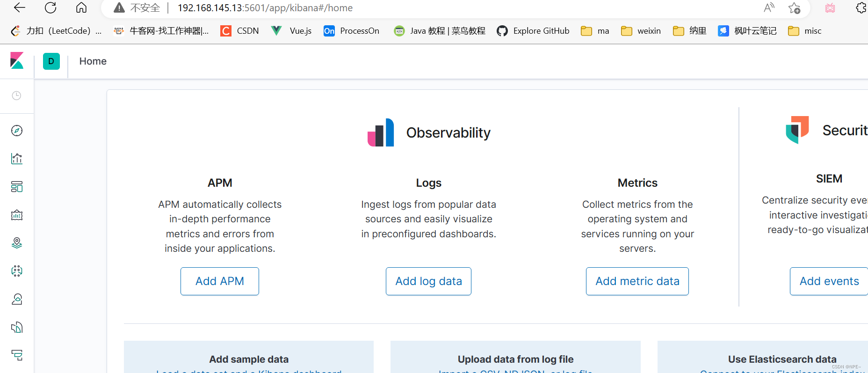Open Visualize chart icon in sidebar
The width and height of the screenshot is (868, 373).
pyautogui.click(x=17, y=159)
